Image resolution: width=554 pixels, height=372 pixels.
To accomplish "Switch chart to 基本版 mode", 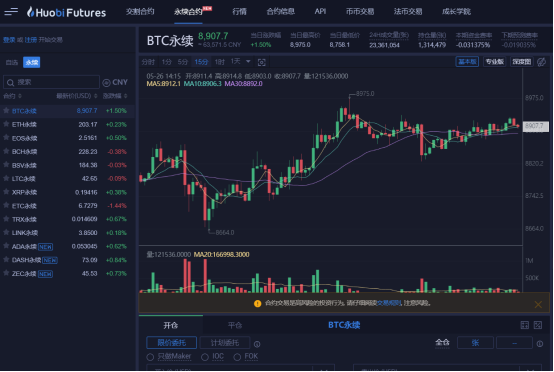I will click(467, 62).
